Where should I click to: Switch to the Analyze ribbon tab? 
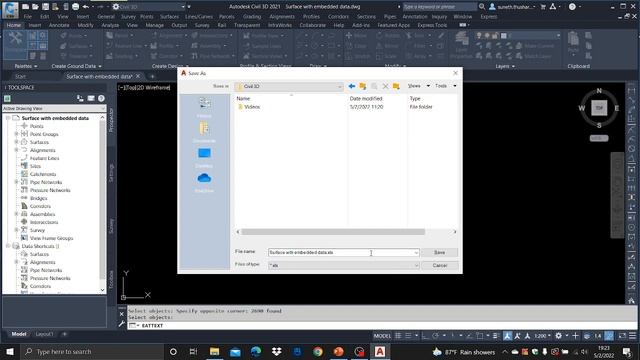[x=110, y=25]
